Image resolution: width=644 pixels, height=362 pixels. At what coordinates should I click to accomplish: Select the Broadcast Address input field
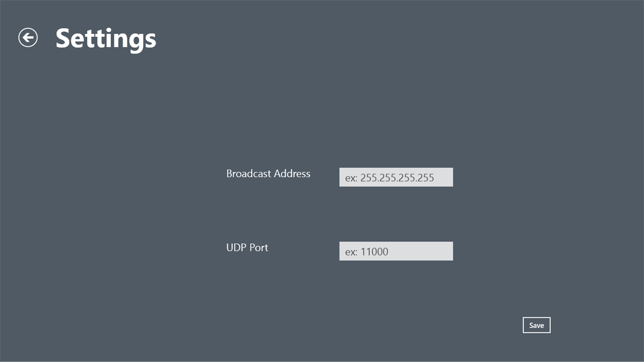point(396,177)
